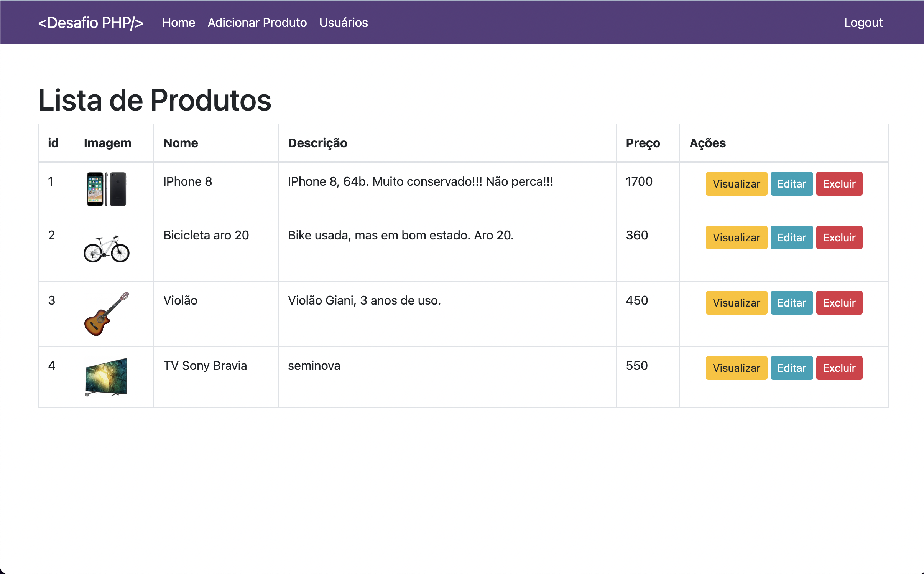The width and height of the screenshot is (924, 574).
Task: Edit the Bicicleta aro 20 row
Action: (791, 238)
